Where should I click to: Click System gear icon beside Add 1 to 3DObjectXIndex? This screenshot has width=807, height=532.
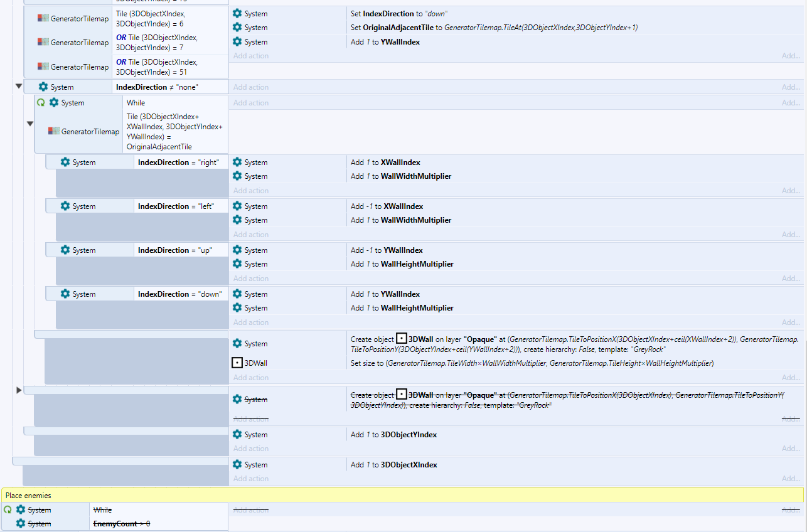click(x=237, y=464)
